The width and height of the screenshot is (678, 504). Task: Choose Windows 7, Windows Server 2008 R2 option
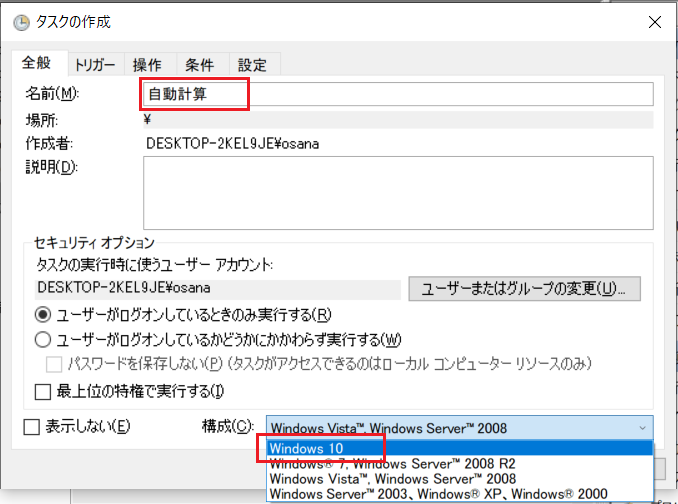(460, 463)
